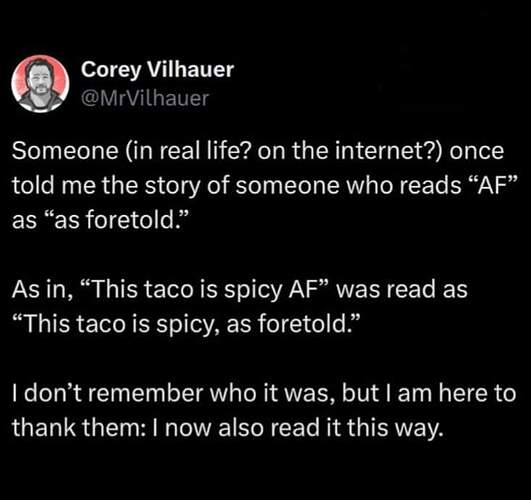
Task: Click the word "once" ending the first line
Action: tap(476, 151)
